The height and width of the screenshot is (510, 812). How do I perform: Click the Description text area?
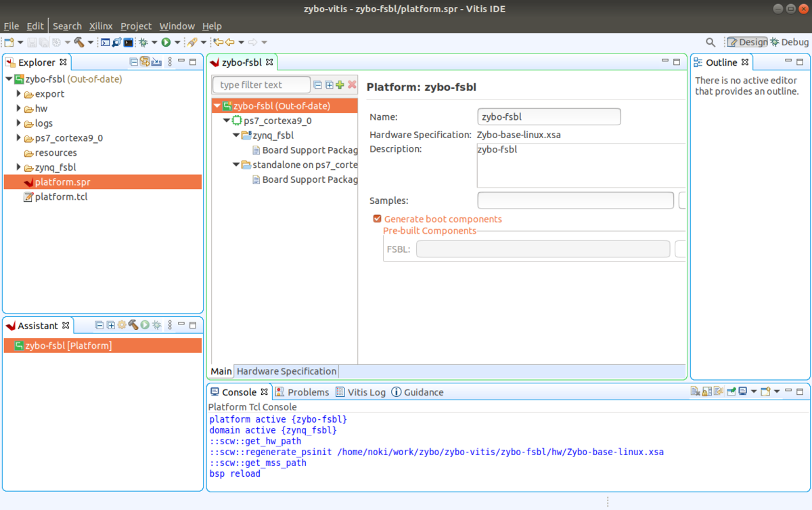point(581,165)
